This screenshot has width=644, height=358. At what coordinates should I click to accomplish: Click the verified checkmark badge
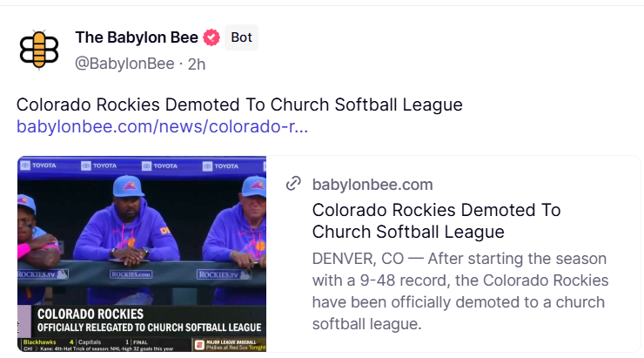(211, 37)
